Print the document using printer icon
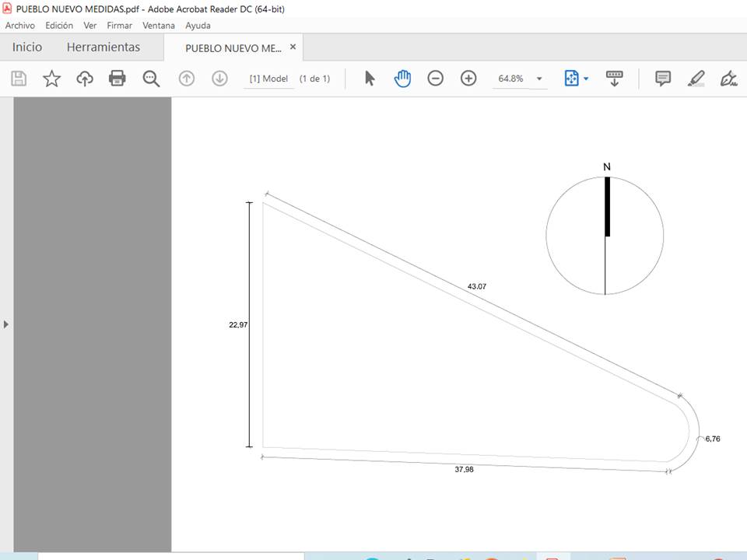Viewport: 747px width, 560px height. tap(117, 79)
